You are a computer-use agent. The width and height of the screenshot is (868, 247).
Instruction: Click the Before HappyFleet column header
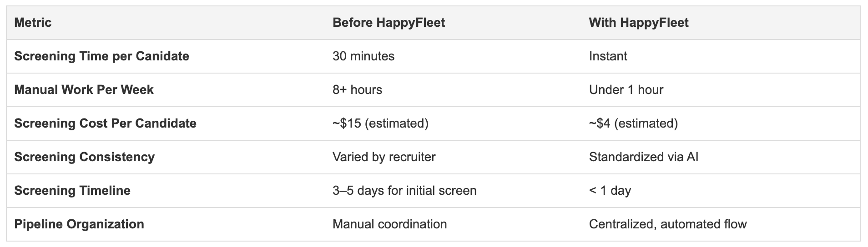pos(389,23)
